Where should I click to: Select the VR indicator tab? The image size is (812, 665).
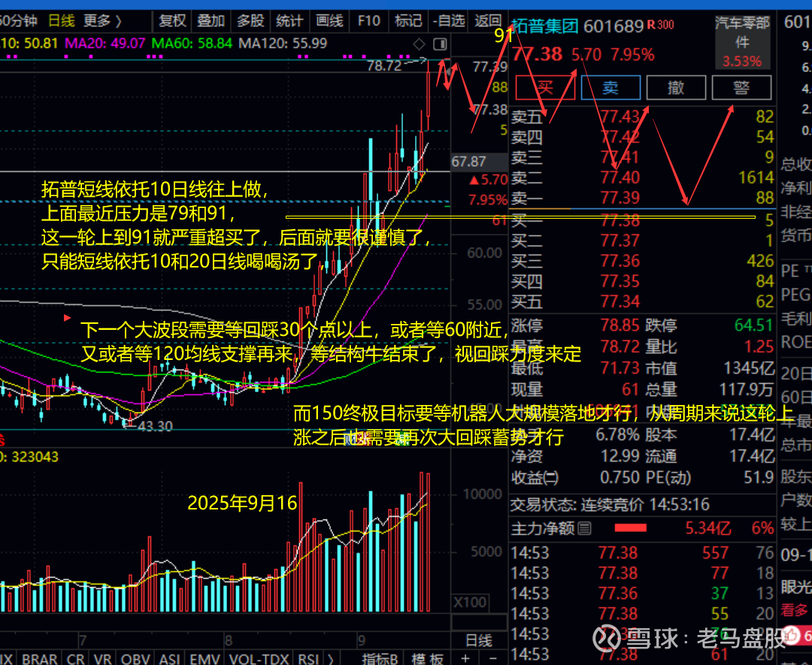tap(102, 659)
